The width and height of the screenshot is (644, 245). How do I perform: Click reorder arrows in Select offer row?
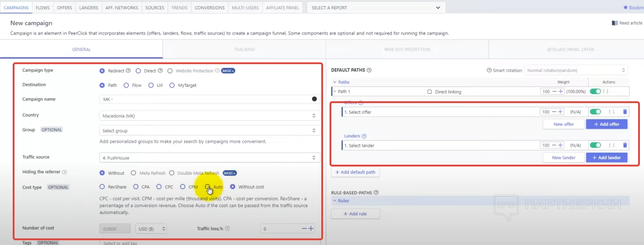tap(612, 112)
